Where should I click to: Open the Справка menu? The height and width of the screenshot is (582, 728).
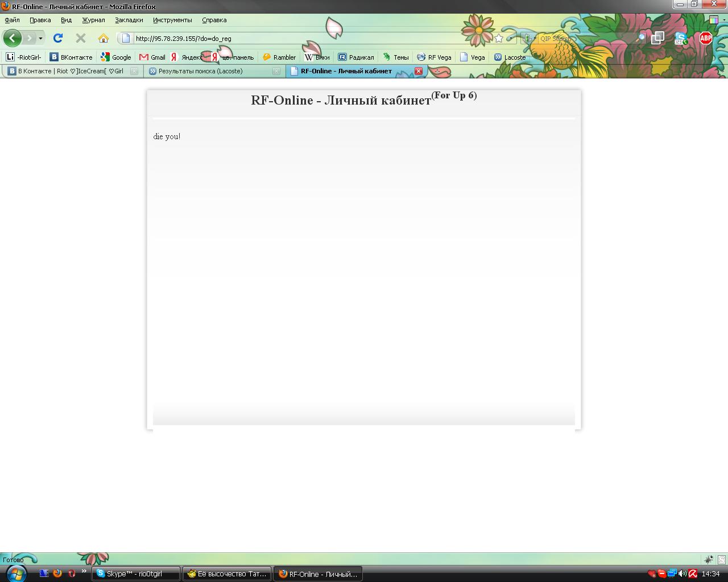coord(214,20)
